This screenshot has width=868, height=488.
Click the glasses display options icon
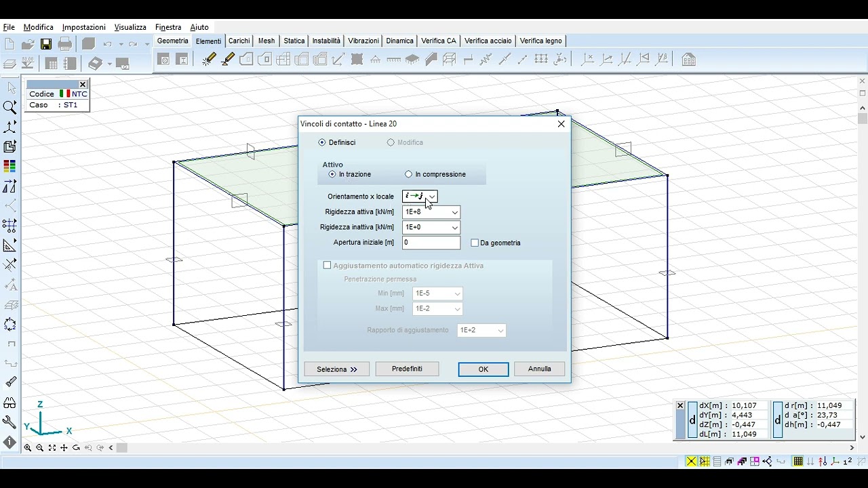click(x=10, y=403)
